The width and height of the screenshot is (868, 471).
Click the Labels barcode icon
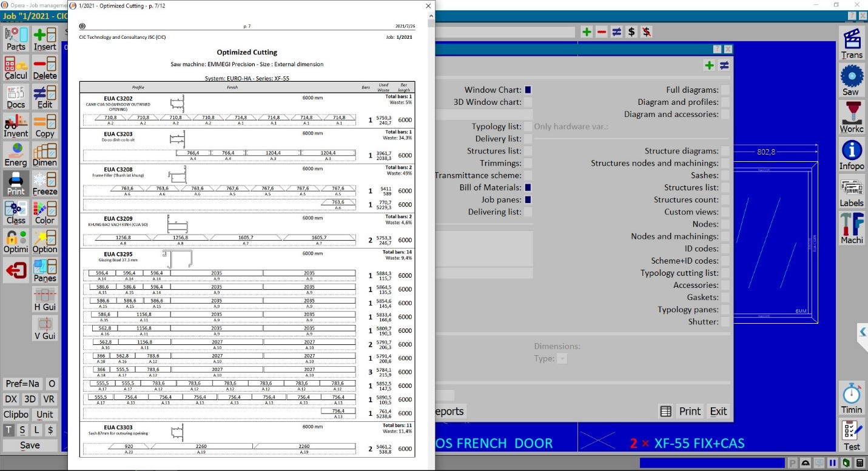pyautogui.click(x=851, y=192)
